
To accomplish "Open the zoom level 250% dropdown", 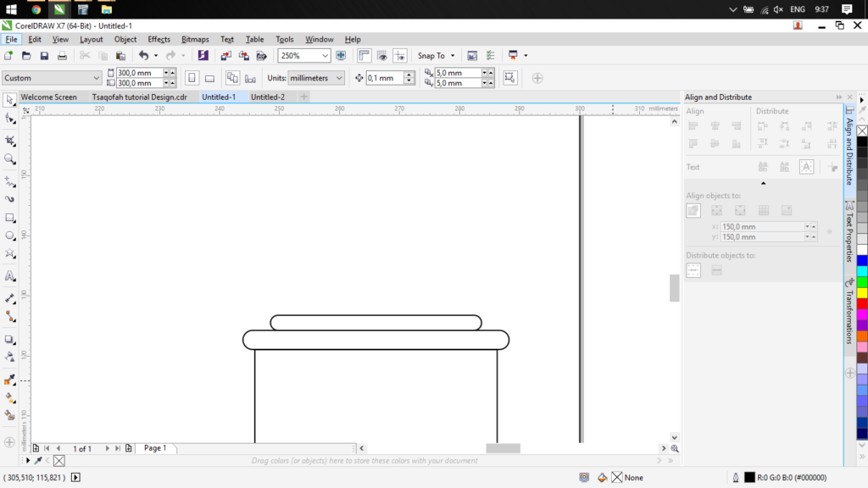I will point(325,56).
